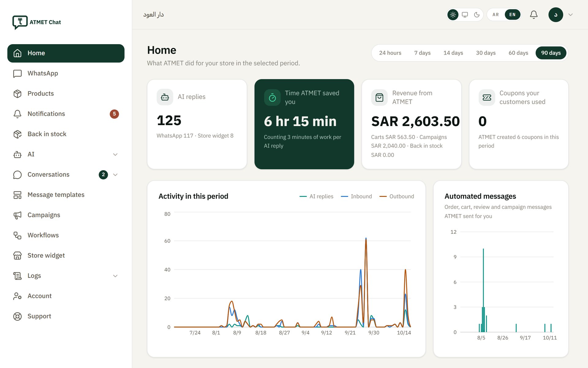Select the 90 days period
Image resolution: width=588 pixels, height=368 pixels.
point(551,53)
